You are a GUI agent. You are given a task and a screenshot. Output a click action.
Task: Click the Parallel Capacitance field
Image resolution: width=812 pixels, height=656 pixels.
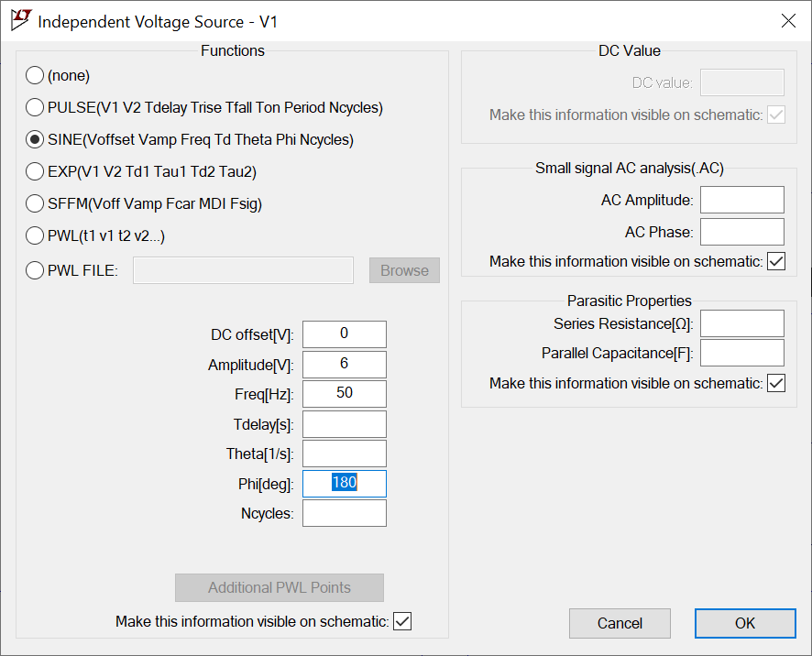pyautogui.click(x=742, y=353)
